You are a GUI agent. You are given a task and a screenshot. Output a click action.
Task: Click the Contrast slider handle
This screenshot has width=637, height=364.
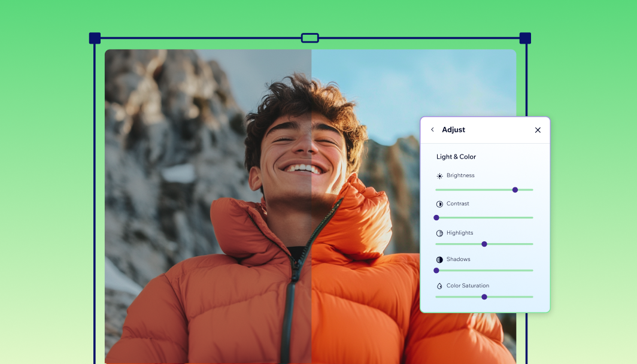coord(436,218)
